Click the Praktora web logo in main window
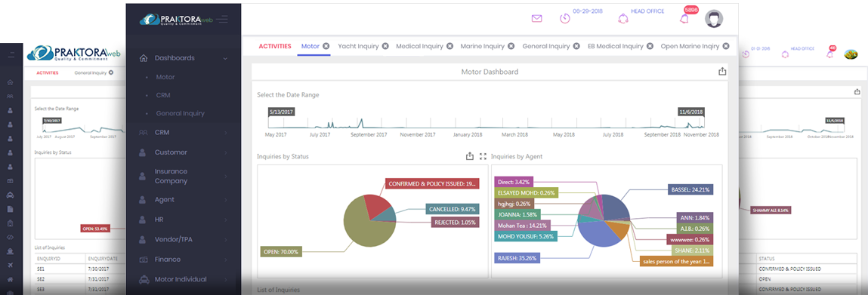 (176, 20)
